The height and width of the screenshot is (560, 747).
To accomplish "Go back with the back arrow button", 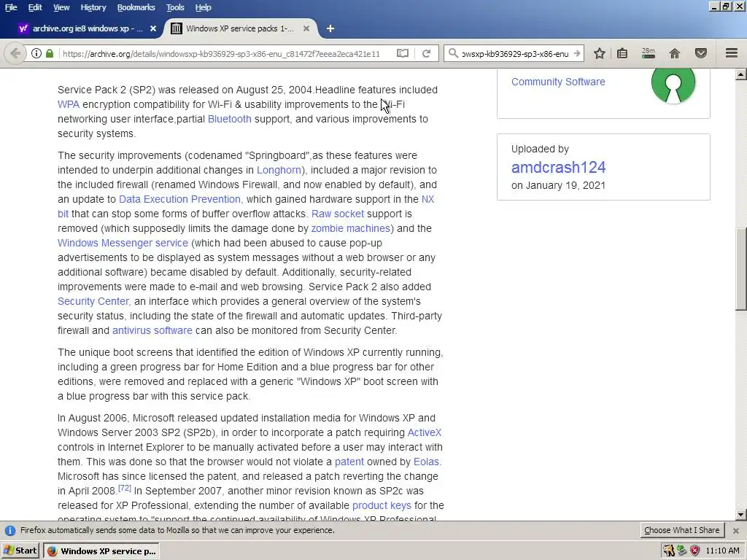I will coord(15,53).
